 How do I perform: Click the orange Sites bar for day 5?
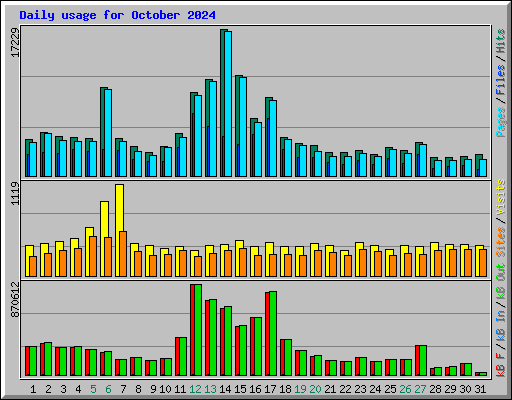pos(93,256)
